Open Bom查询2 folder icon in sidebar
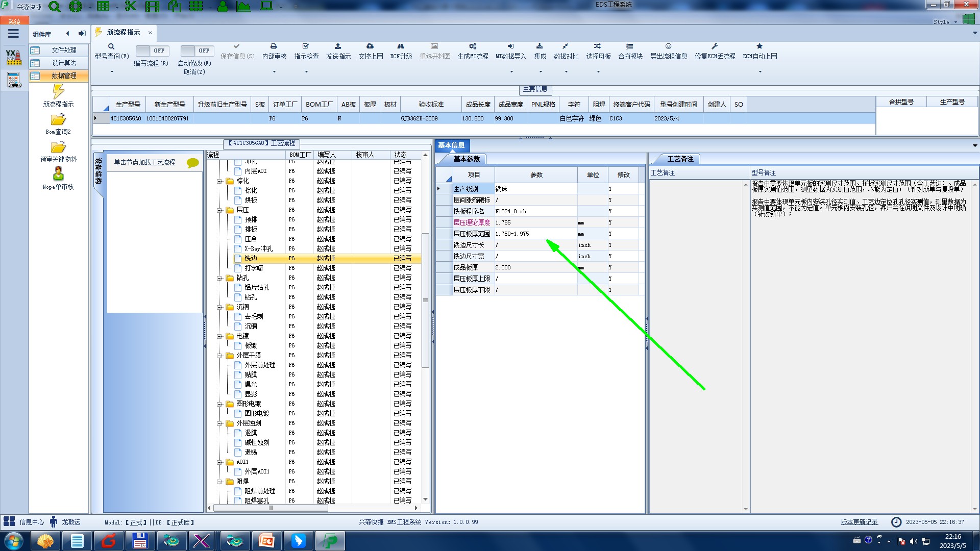Viewport: 980px width, 551px height. (x=58, y=120)
